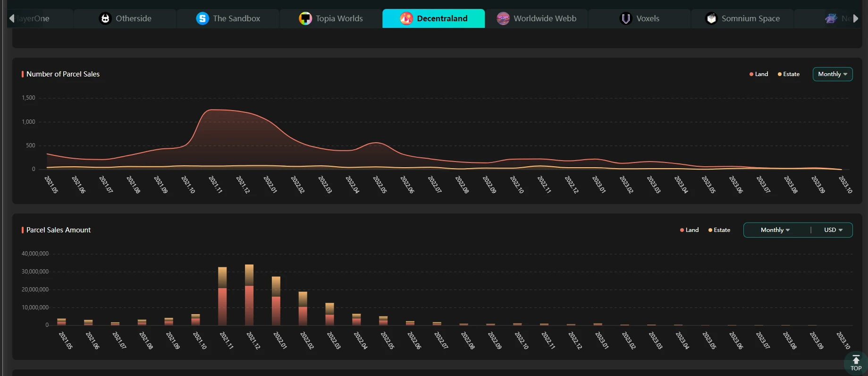Toggle Estate series in Parcel Sales Amount
Screen dimensions: 868x376
click(x=719, y=230)
